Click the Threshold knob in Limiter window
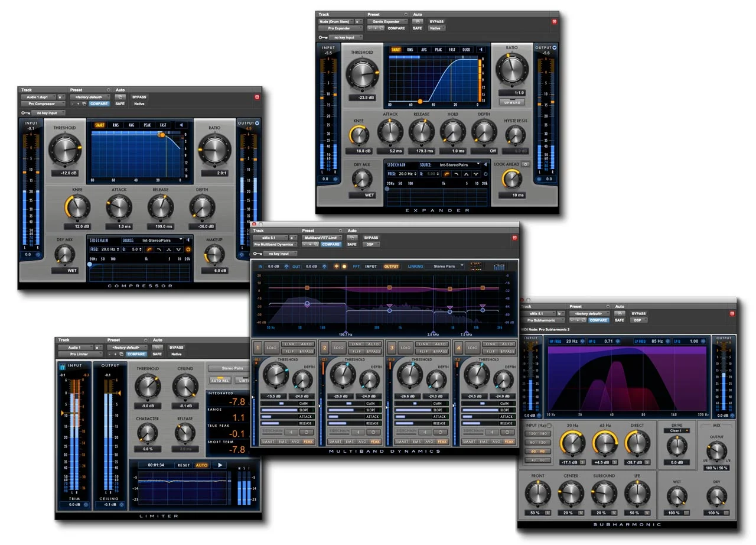 [147, 387]
